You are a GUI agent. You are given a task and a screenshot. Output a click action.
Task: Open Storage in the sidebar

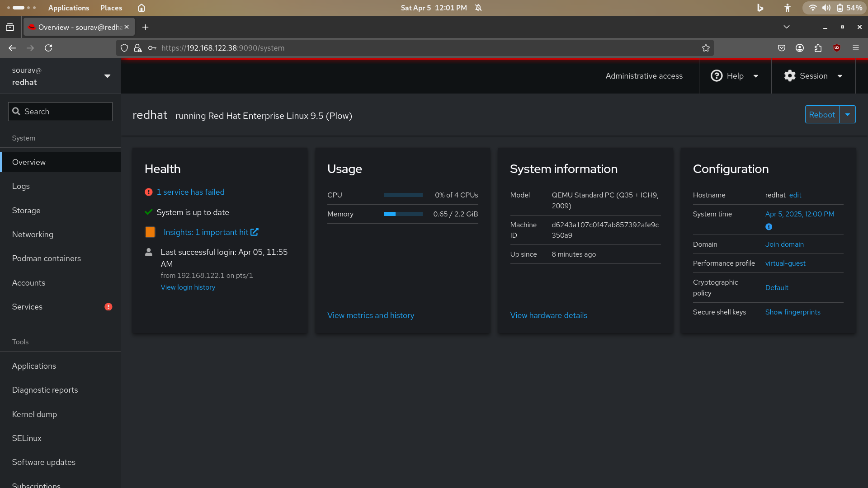61,211
